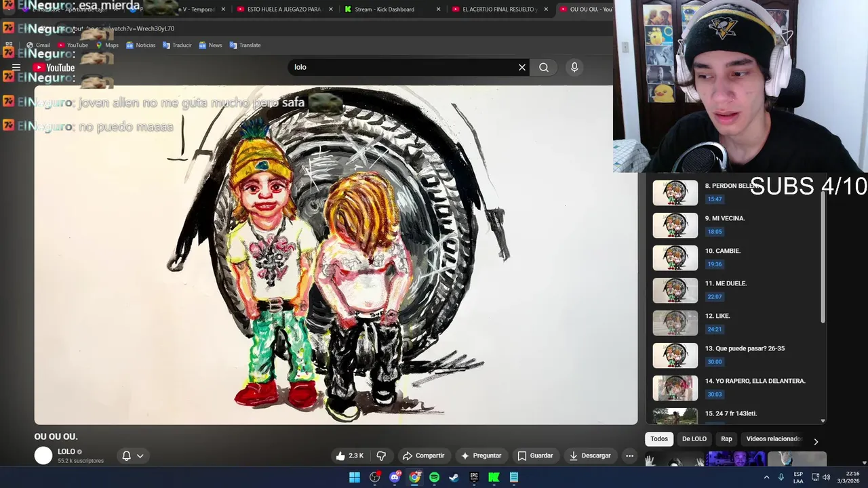Start voice search with microphone icon

point(574,67)
